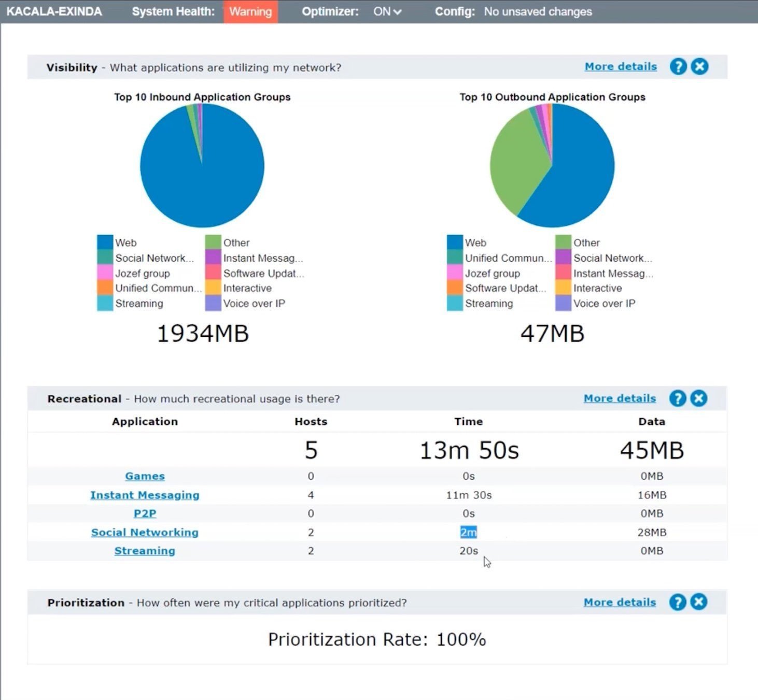758x700 pixels.
Task: Click the Other swatch in outbound legend
Action: click(x=563, y=242)
